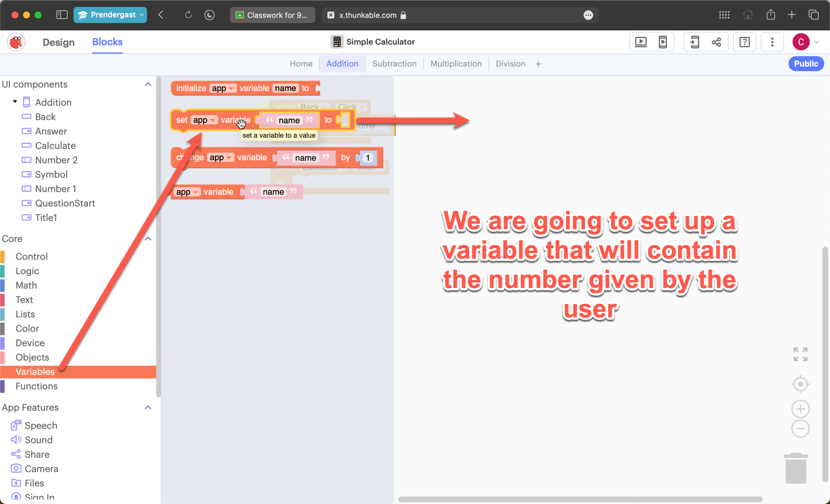Open the share project icon
This screenshot has width=830, height=504.
click(x=716, y=42)
